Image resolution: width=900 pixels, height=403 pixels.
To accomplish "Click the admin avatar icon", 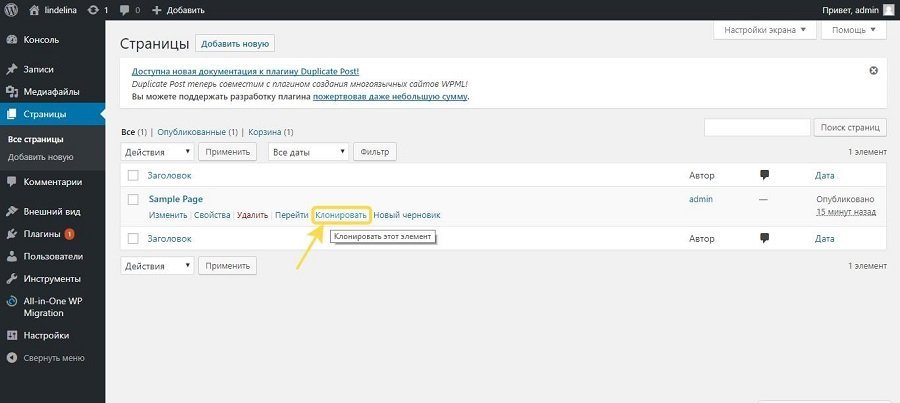I will [888, 10].
